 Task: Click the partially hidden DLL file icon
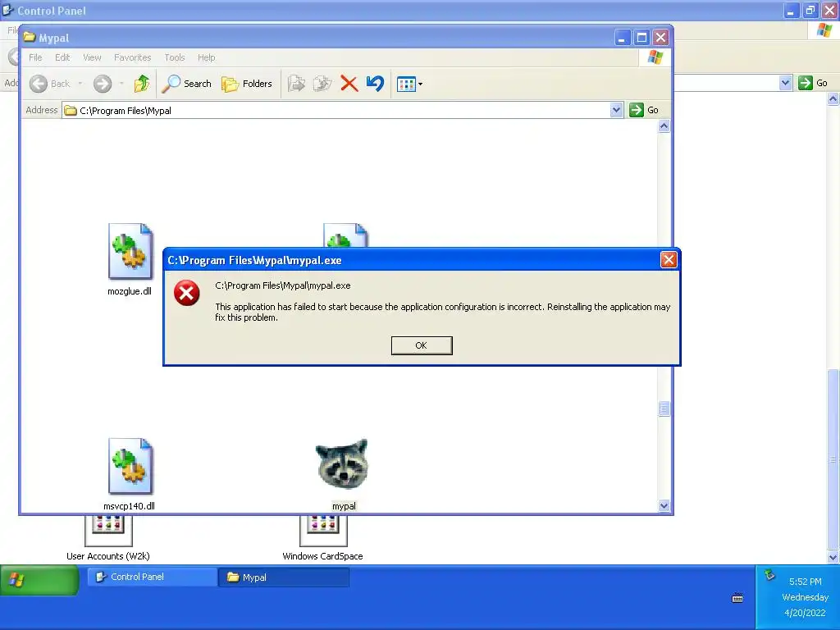(345, 235)
